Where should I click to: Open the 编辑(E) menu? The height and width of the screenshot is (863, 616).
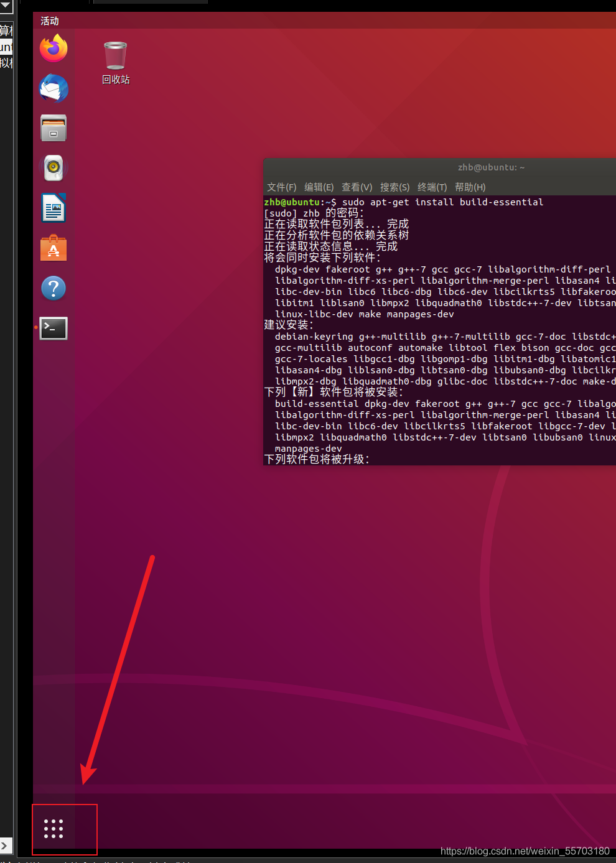319,187
